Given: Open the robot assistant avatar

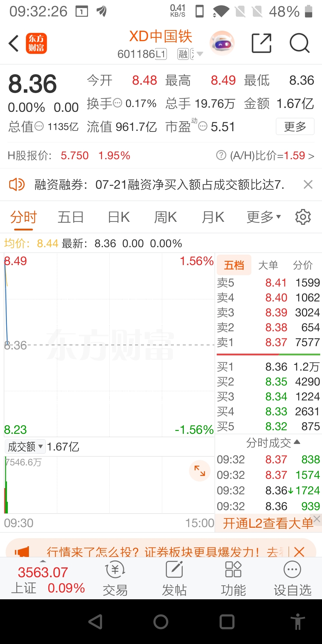Looking at the screenshot, I should (x=222, y=44).
